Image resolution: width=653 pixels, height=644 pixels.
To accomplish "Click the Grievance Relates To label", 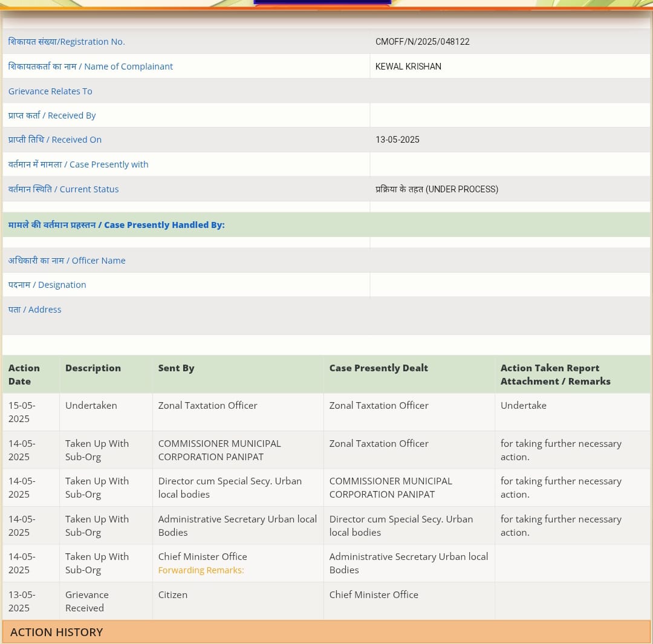I will 50,91.
